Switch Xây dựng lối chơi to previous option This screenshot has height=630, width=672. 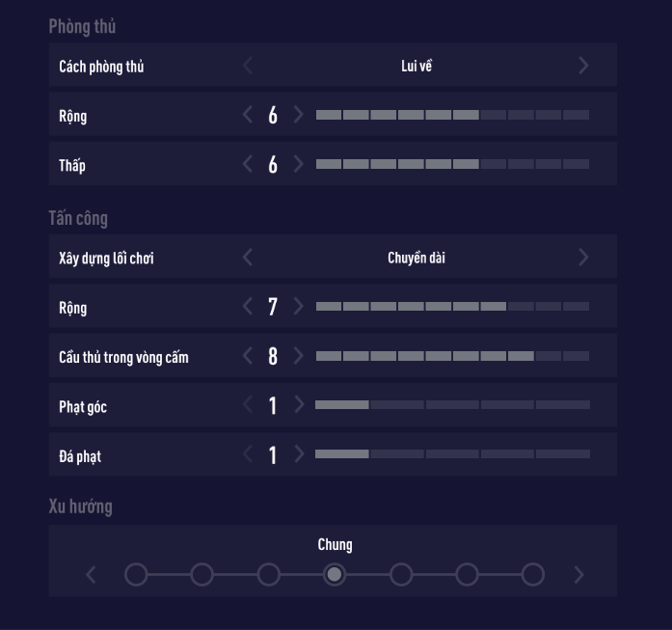pyautogui.click(x=248, y=258)
